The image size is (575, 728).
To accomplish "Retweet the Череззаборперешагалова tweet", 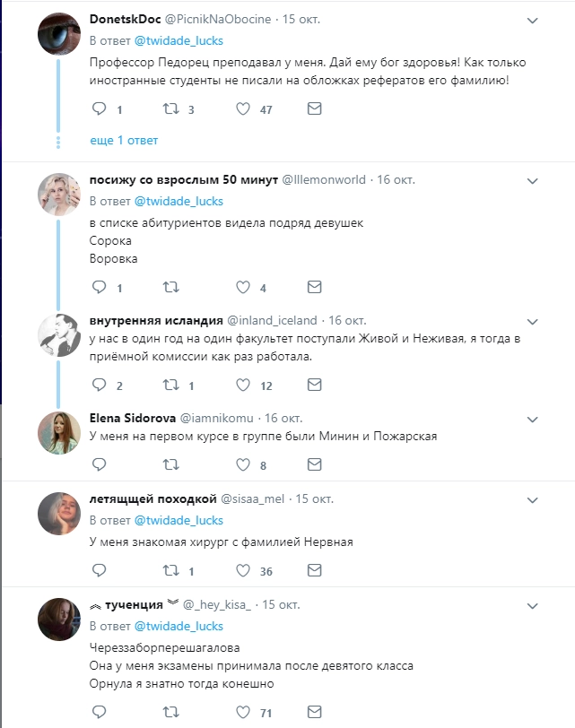I will pyautogui.click(x=170, y=713).
